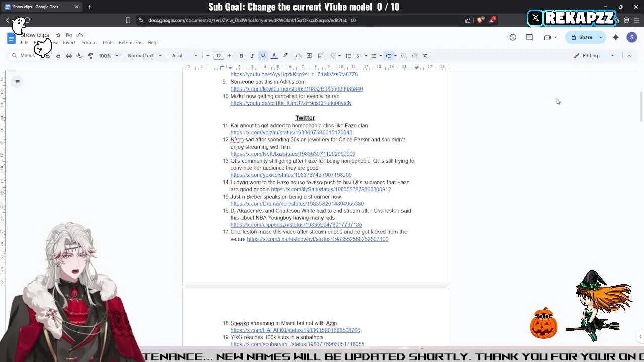644x362 pixels.
Task: Open the NotUlxa status link
Action: pyautogui.click(x=293, y=154)
